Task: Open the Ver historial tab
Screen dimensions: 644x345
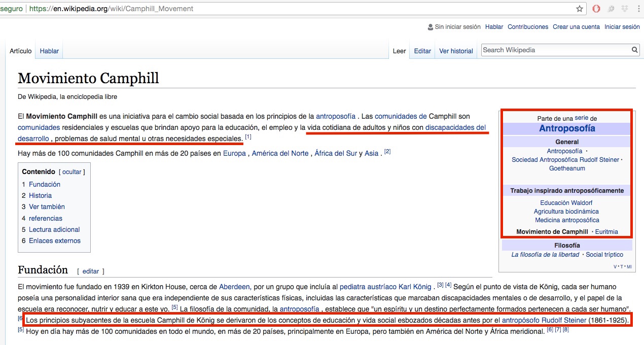Action: (456, 51)
